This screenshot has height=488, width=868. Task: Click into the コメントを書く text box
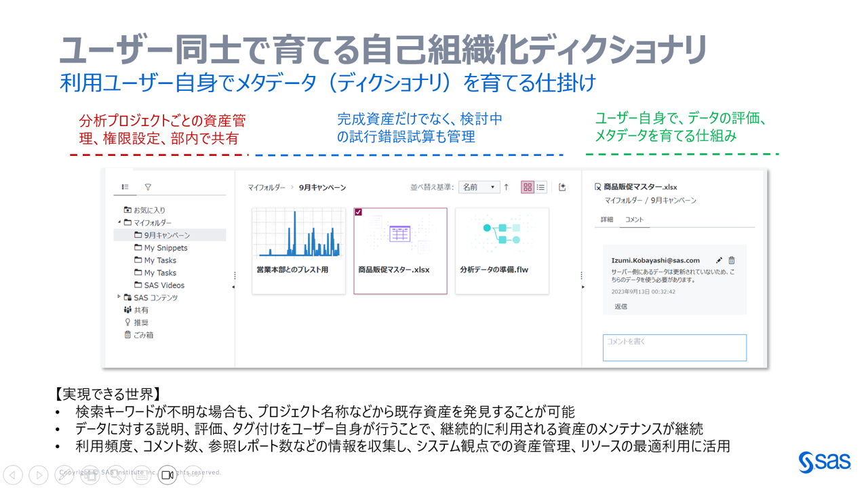(x=674, y=348)
